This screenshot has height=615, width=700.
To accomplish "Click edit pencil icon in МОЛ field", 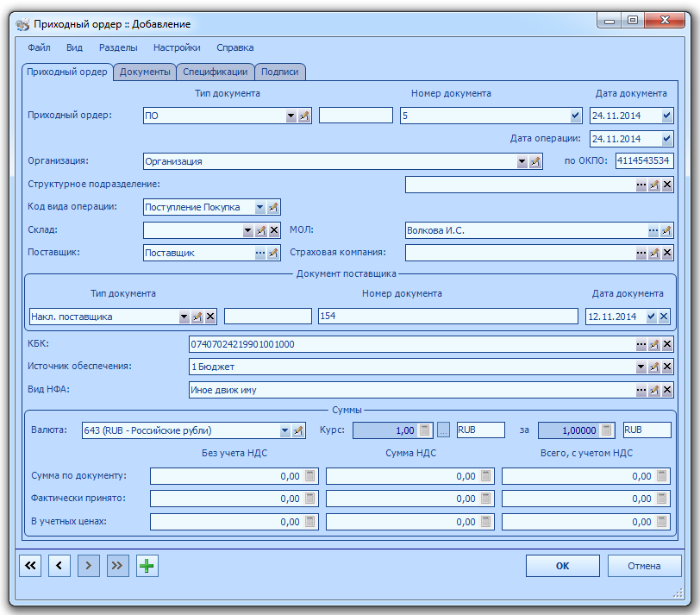I will [666, 231].
